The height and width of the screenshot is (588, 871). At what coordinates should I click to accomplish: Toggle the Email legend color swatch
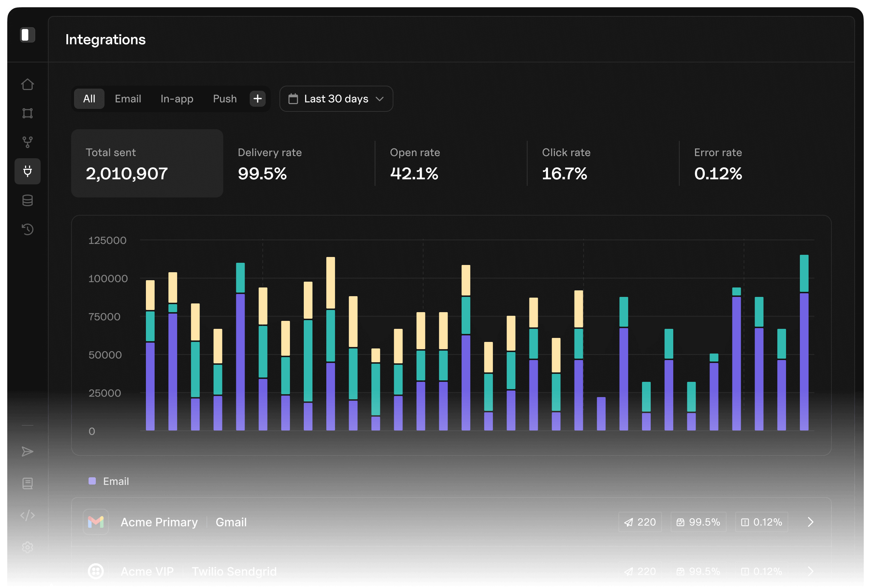tap(92, 481)
